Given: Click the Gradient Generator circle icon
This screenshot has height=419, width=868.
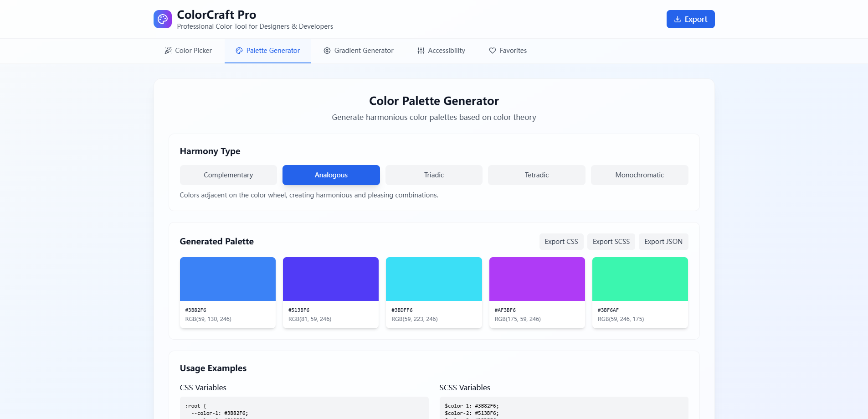Looking at the screenshot, I should point(327,51).
